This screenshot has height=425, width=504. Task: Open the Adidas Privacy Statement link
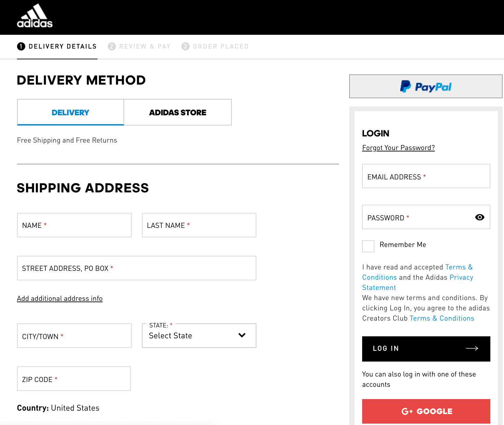[x=461, y=277]
